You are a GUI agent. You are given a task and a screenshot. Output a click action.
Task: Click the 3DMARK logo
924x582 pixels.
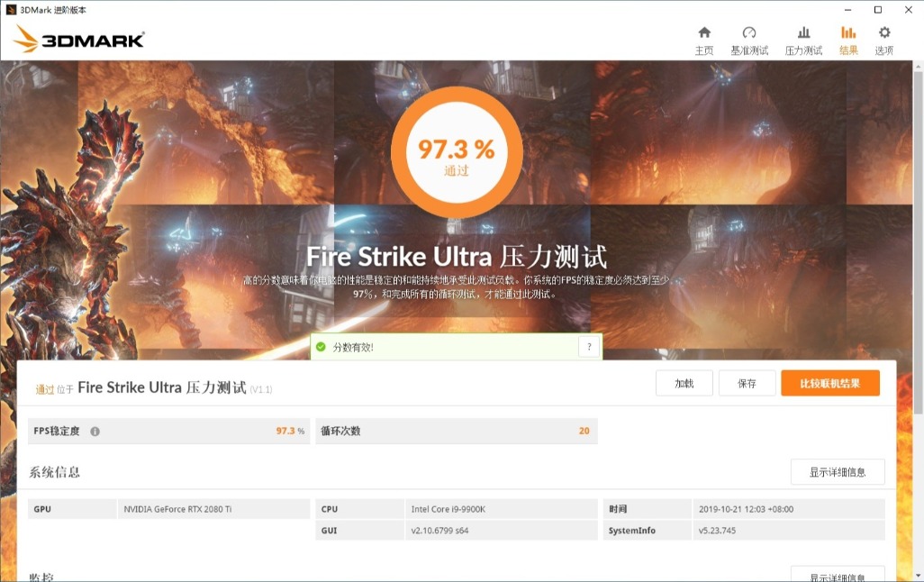78,39
